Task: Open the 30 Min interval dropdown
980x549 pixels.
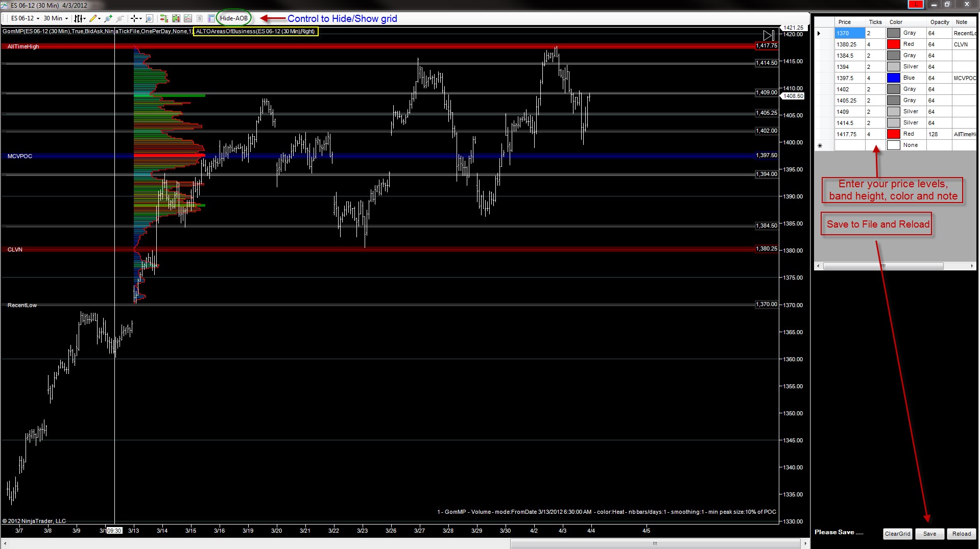Action: pyautogui.click(x=56, y=18)
